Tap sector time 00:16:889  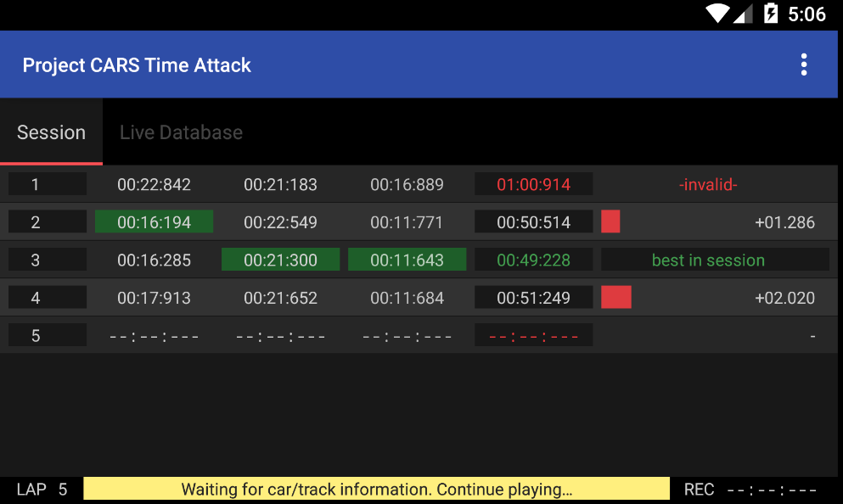tap(407, 184)
